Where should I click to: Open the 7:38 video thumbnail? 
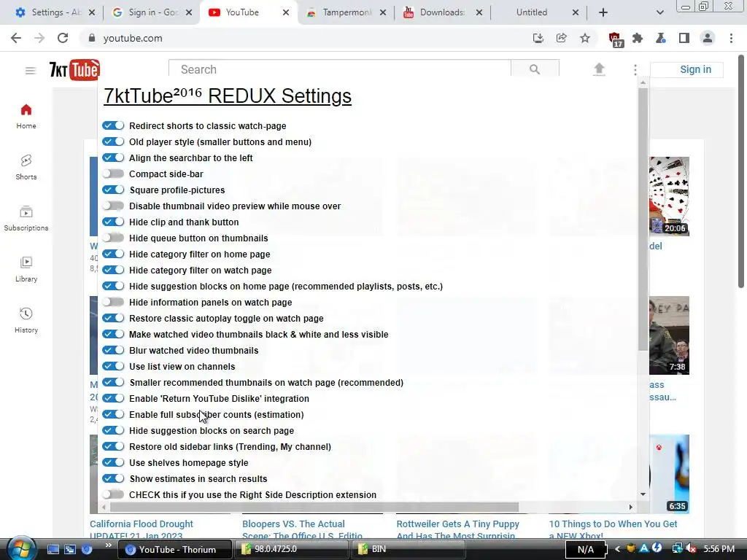pos(669,335)
